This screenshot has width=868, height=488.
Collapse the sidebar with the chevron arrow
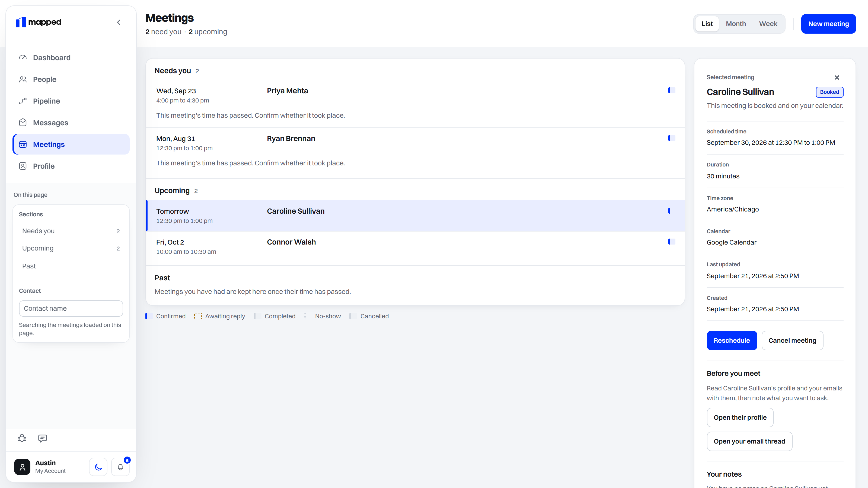(x=119, y=22)
